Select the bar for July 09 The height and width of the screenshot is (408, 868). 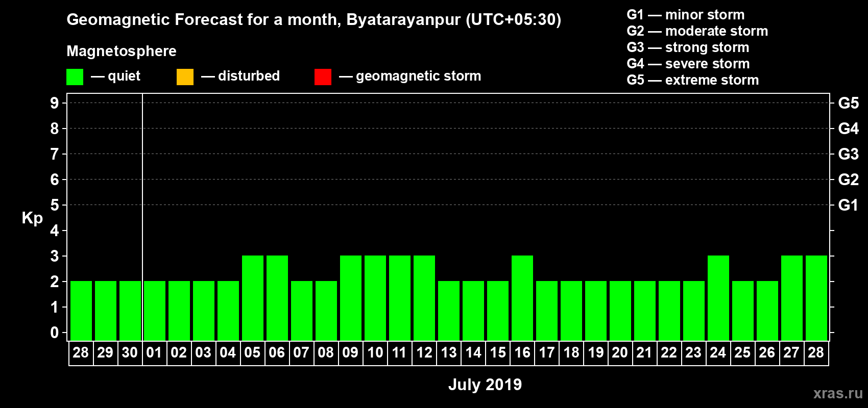click(x=351, y=298)
